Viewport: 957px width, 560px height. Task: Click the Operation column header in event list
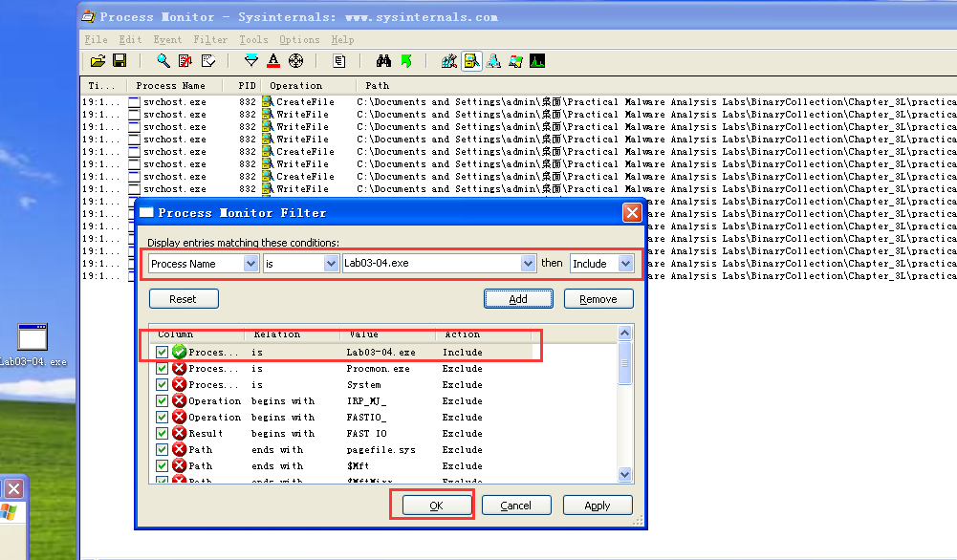(x=308, y=85)
